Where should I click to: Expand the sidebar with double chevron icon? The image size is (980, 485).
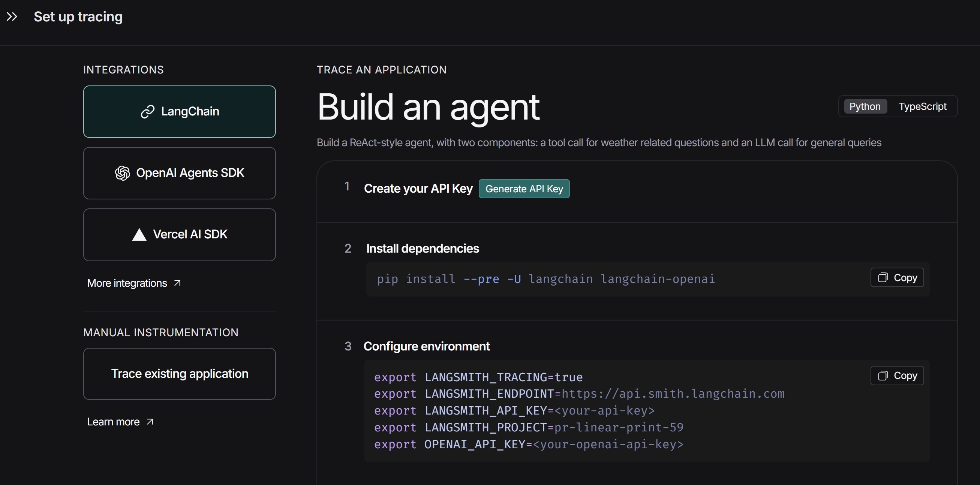(x=12, y=17)
